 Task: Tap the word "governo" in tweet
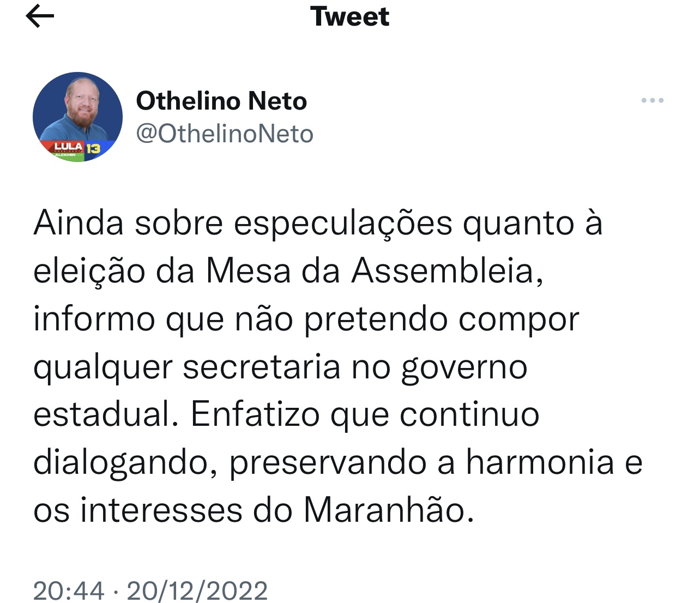click(x=464, y=367)
